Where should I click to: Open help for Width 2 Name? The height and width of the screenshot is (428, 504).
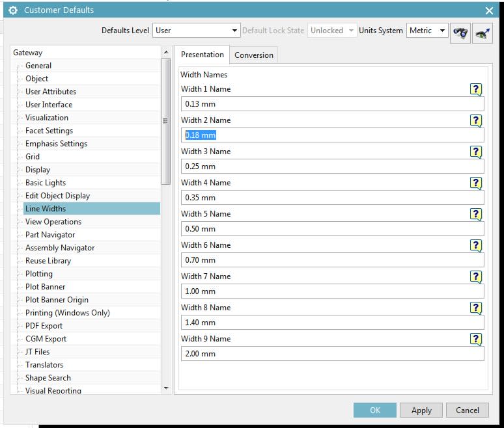coord(476,120)
